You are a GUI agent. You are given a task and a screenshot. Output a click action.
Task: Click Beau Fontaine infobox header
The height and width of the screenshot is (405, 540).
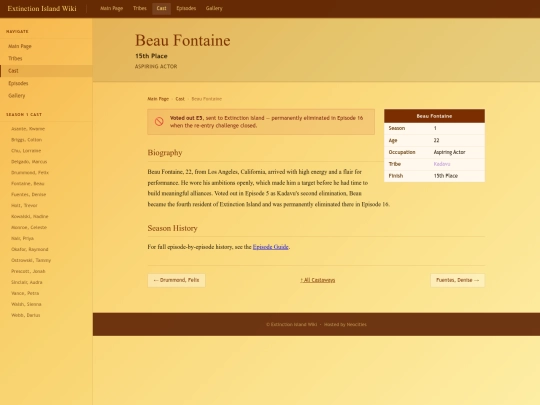pos(434,116)
